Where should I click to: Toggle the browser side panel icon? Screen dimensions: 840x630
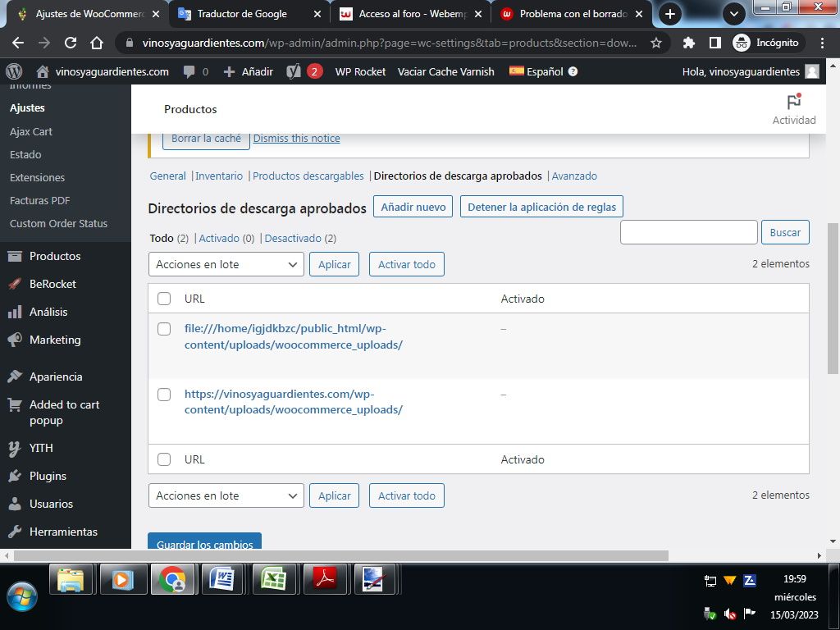(x=715, y=43)
